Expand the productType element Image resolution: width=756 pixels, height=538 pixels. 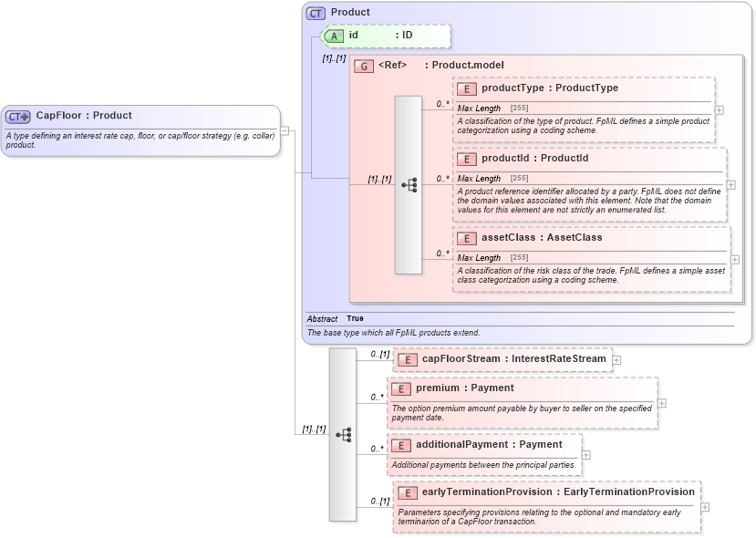point(720,110)
